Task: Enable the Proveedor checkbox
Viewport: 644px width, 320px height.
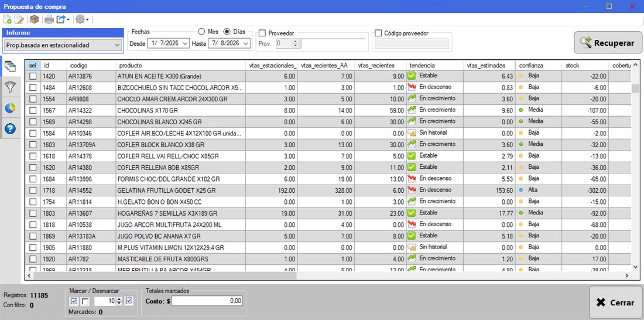Action: pos(262,33)
